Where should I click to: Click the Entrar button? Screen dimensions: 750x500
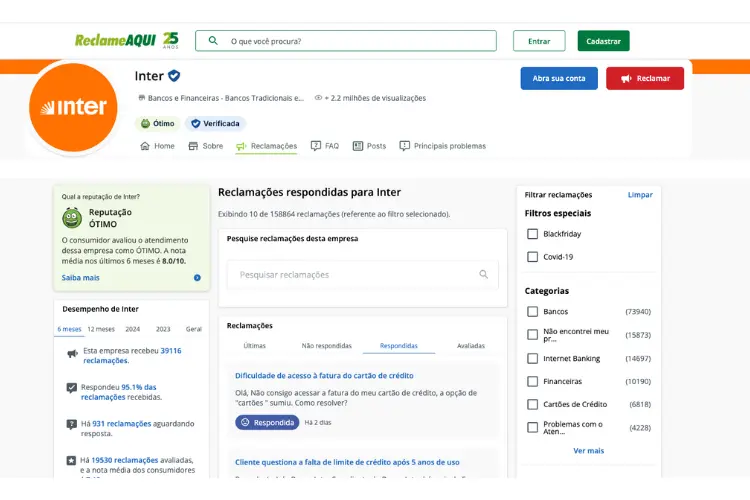click(539, 41)
